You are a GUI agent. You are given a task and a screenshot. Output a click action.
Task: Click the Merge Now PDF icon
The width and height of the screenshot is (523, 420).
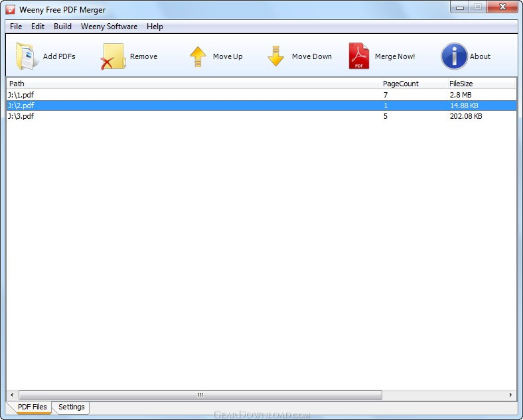click(x=359, y=56)
